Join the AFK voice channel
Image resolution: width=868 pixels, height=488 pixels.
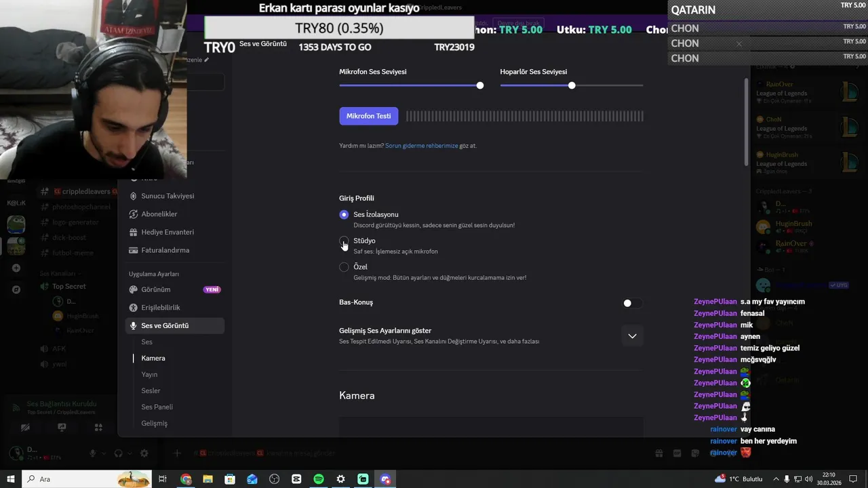[x=59, y=348]
